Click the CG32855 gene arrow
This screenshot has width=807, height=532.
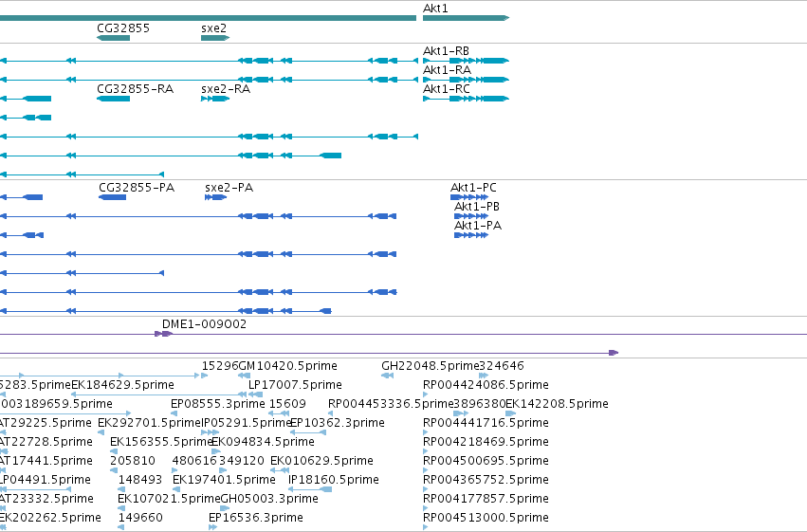coord(113,38)
